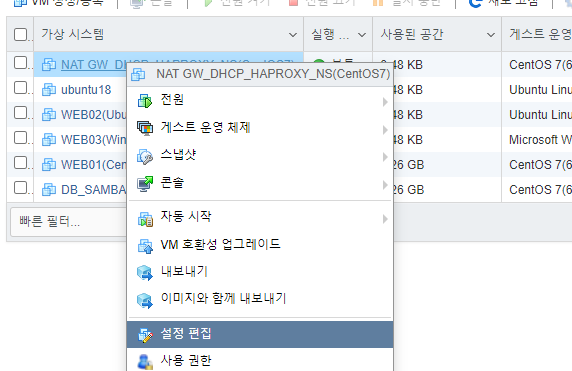The height and width of the screenshot is (371, 572).
Task: Open the 자동 시작 autostart submenu
Action: coord(260,217)
